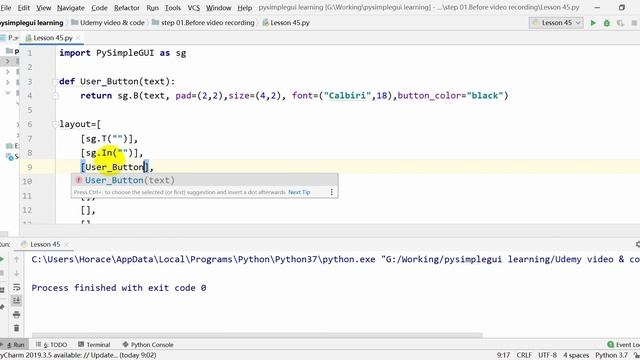The height and width of the screenshot is (360, 640).
Task: Open the 6: TODO tool window
Action: (x=51, y=344)
